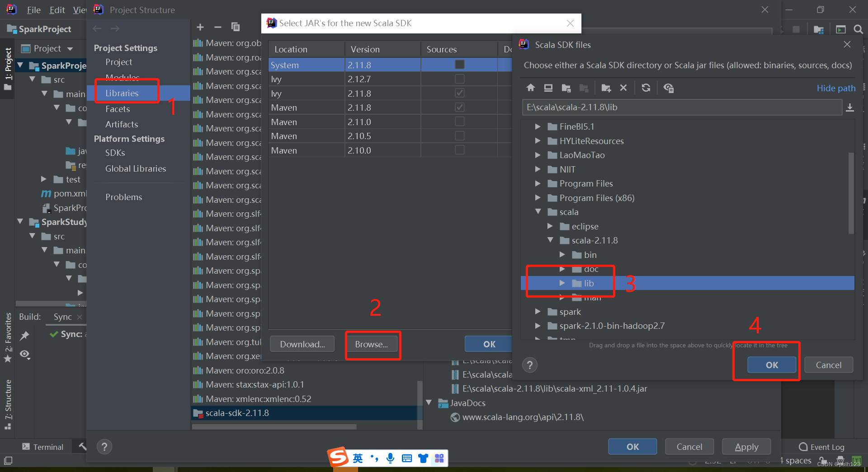Create new folder in Scala SDK files dialog
868x472 pixels.
606,88
